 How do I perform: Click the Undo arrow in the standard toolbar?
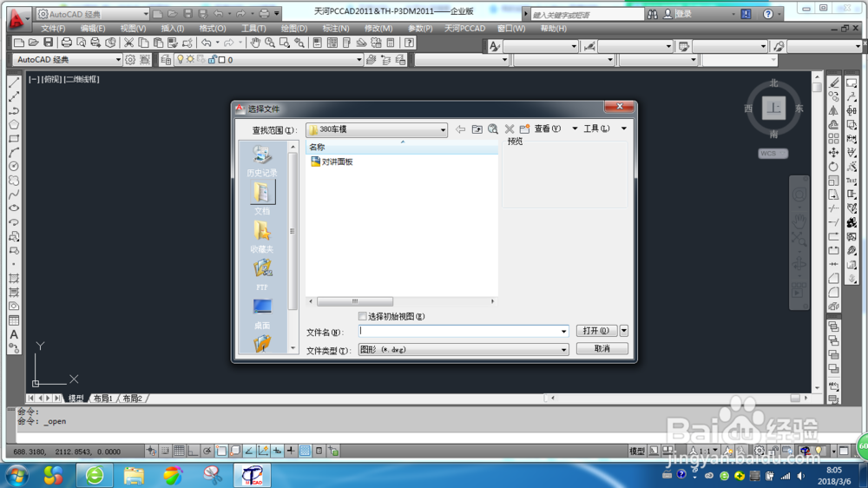click(207, 43)
